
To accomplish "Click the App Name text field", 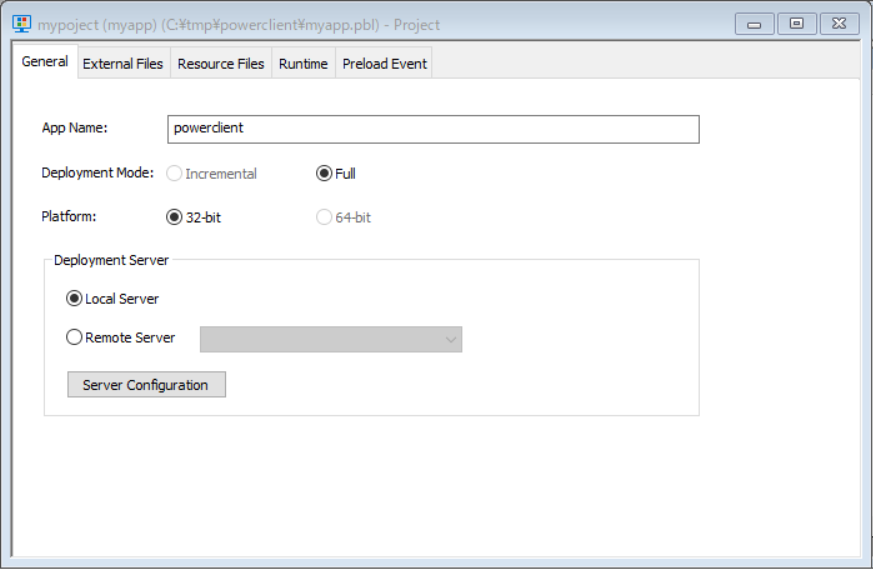I will point(432,129).
